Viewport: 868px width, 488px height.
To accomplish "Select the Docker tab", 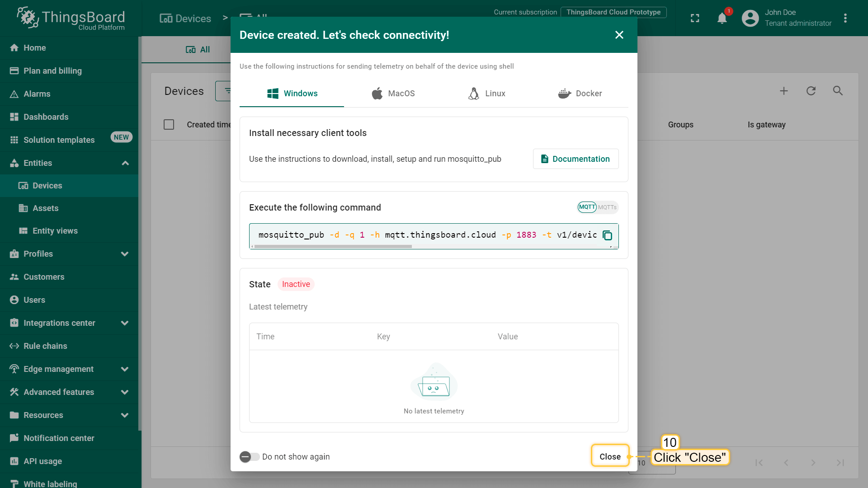I will (580, 94).
